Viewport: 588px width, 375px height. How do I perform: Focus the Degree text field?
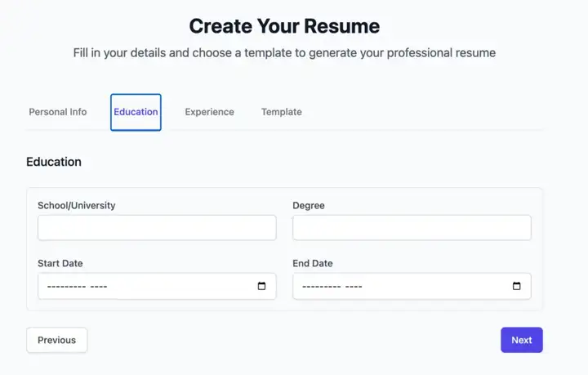(x=412, y=228)
